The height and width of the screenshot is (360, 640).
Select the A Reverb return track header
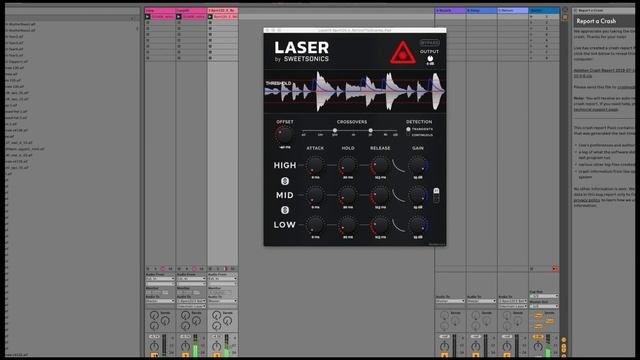point(451,11)
